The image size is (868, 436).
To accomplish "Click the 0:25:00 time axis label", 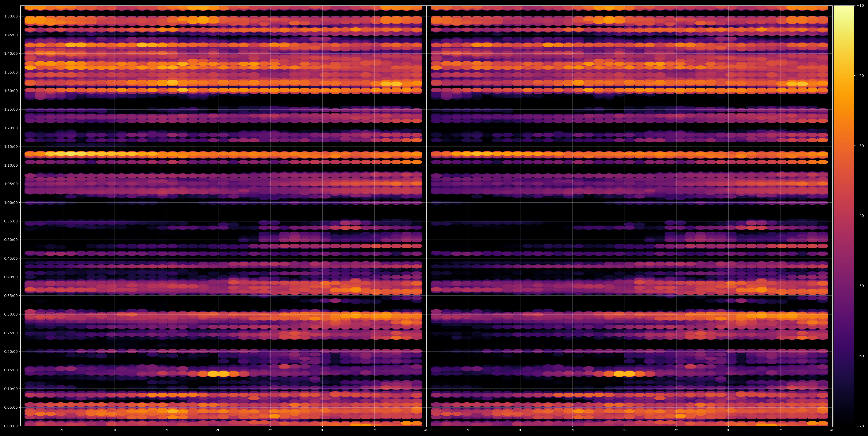I will point(11,333).
